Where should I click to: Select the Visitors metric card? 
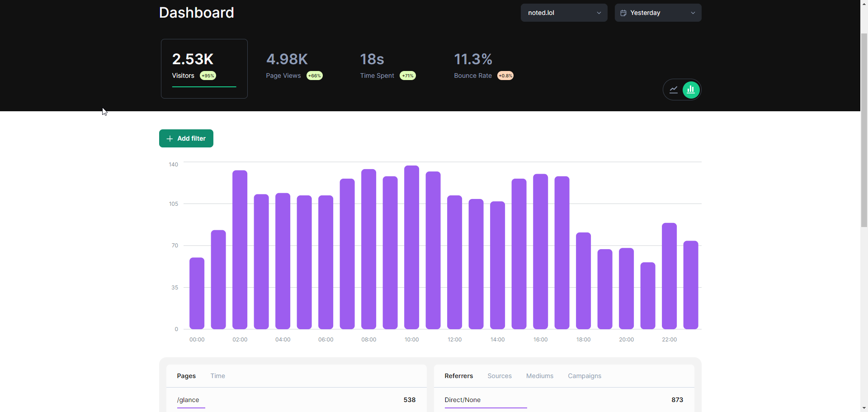coord(204,69)
